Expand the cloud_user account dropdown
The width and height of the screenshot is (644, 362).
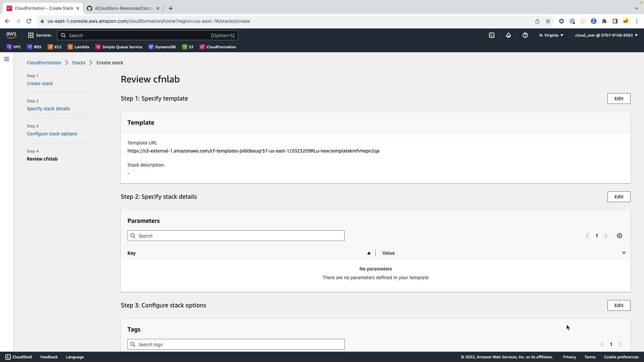pyautogui.click(x=606, y=35)
